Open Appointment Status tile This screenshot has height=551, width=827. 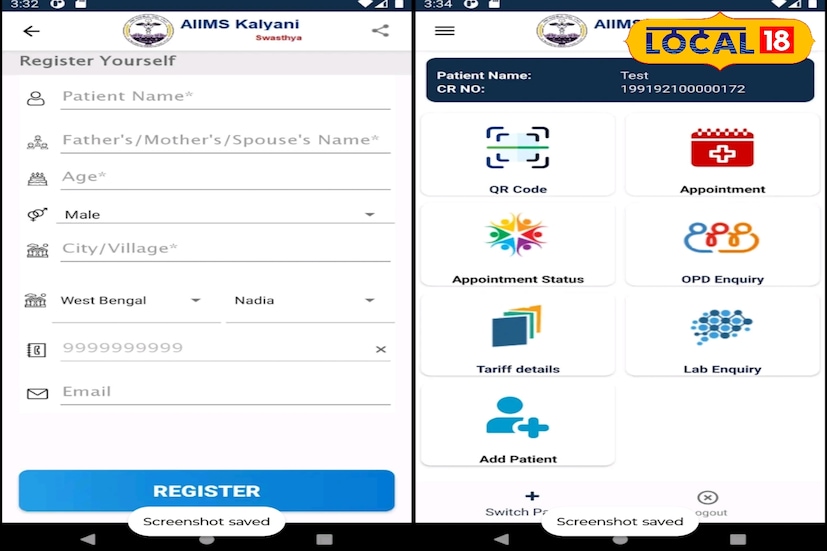point(517,245)
